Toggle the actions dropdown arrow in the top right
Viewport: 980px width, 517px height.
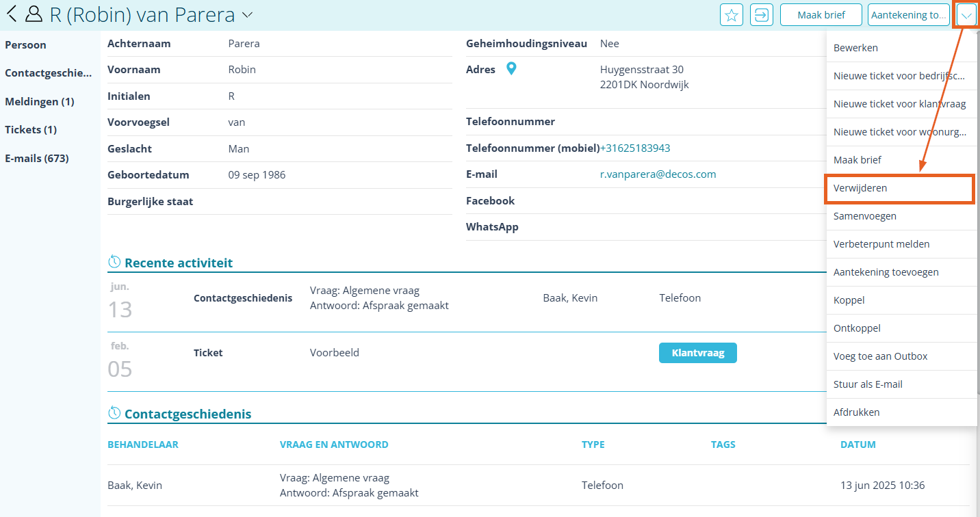click(966, 14)
